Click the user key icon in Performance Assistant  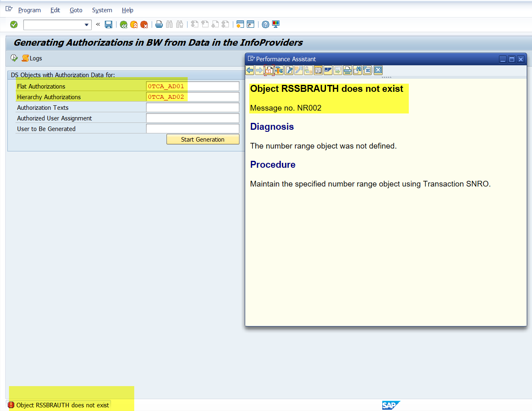coord(308,70)
